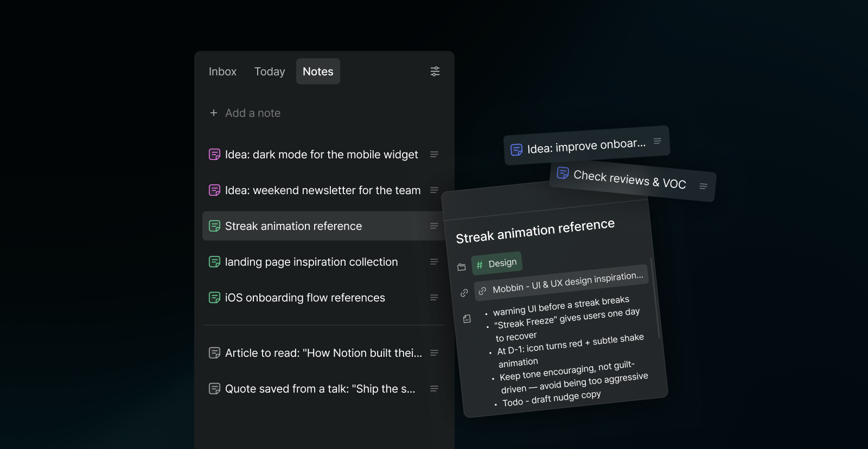Open the Inbox tab
Screen dimensions: 868x449
tap(222, 72)
